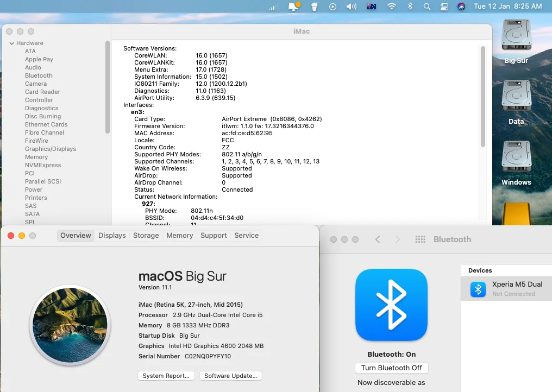Open Control Center in menu bar

pyautogui.click(x=444, y=7)
